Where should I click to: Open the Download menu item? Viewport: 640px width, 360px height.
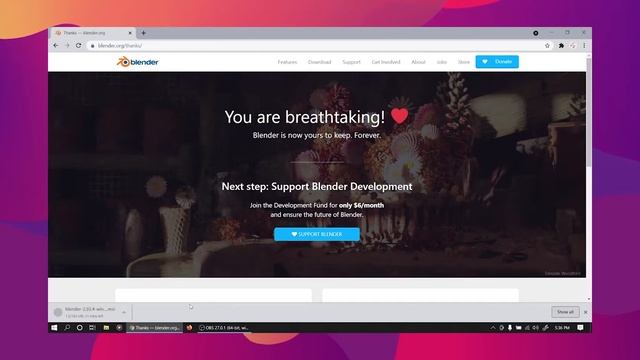[x=319, y=62]
